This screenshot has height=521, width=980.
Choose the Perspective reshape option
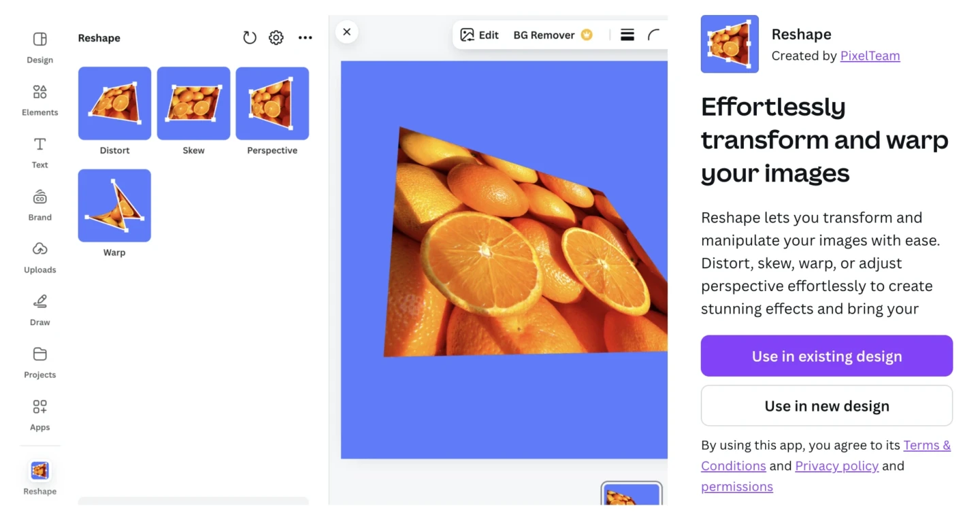point(272,103)
